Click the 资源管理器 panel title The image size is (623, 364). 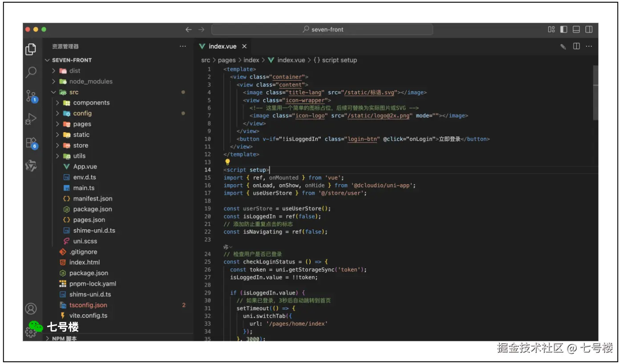(x=65, y=46)
